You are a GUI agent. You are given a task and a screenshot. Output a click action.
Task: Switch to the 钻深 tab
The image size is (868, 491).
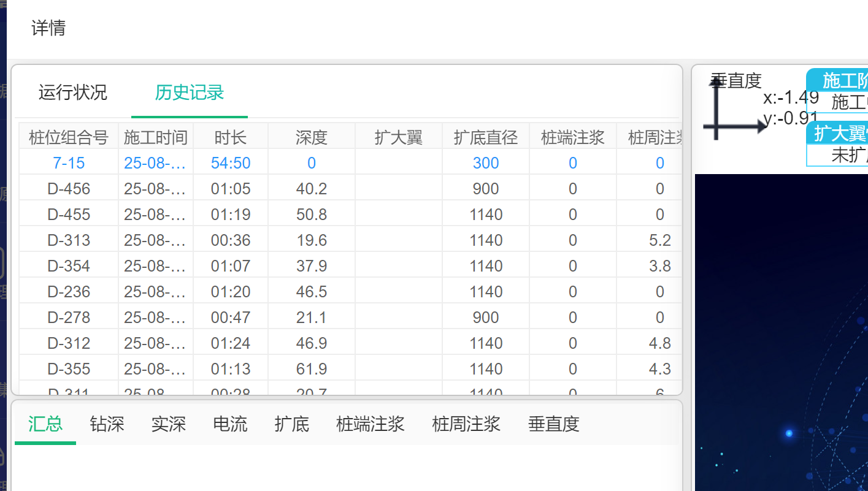[107, 424]
